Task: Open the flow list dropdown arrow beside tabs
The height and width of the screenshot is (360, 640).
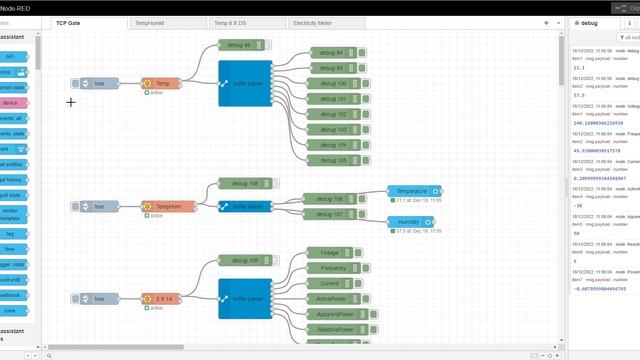Action: point(558,23)
